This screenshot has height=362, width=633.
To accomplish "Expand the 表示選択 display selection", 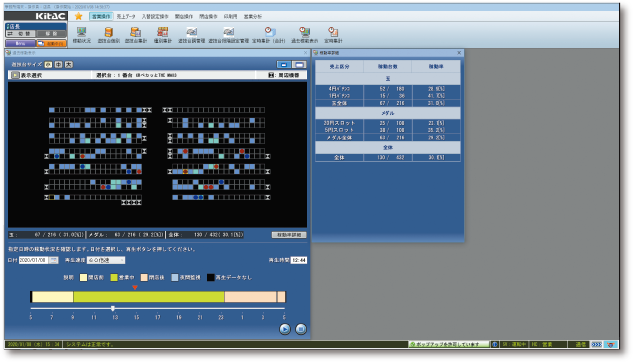I will click(x=27, y=75).
